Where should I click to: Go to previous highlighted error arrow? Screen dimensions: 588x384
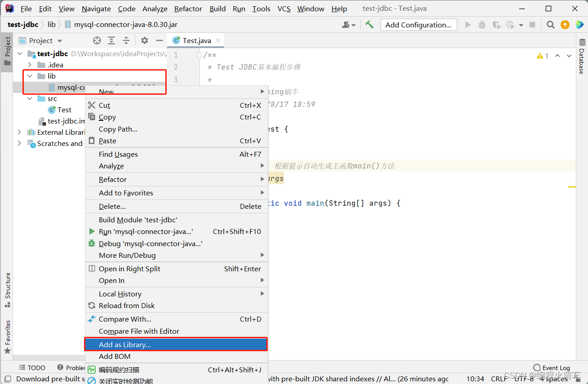[557, 56]
